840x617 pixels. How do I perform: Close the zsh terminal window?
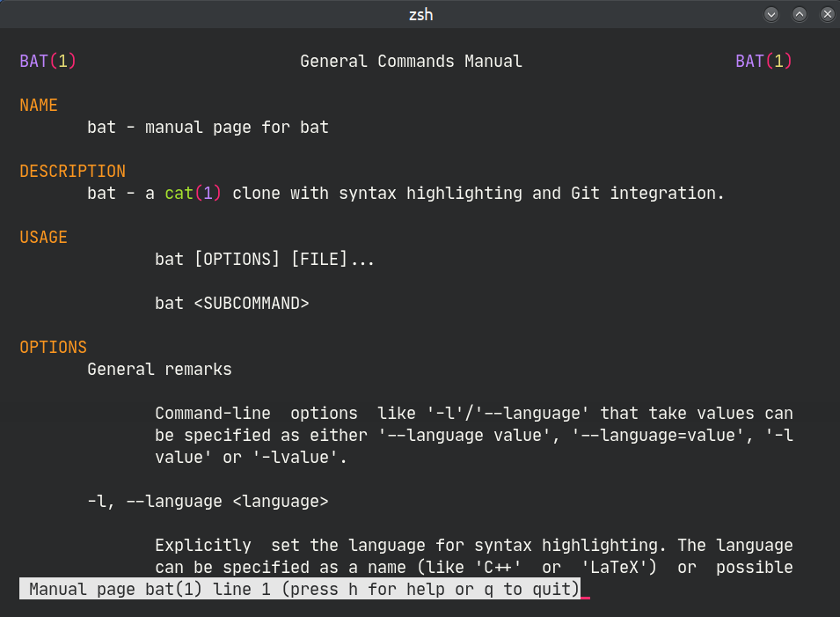tap(827, 14)
